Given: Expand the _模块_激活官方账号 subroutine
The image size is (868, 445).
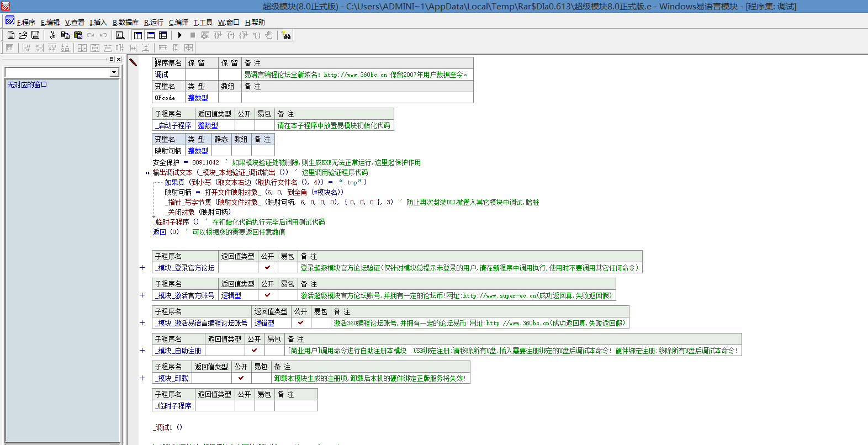Looking at the screenshot, I should [142, 295].
